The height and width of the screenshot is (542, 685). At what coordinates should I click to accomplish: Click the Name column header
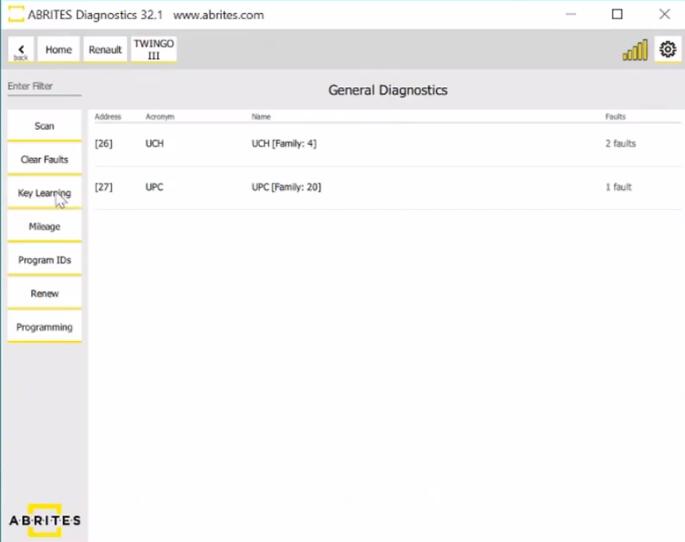tap(261, 117)
